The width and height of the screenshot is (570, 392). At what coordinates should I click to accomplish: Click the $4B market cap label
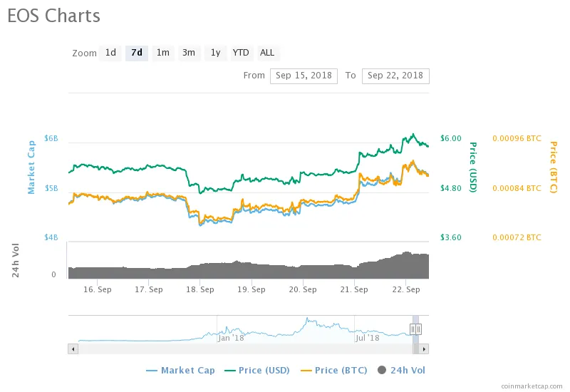(51, 237)
